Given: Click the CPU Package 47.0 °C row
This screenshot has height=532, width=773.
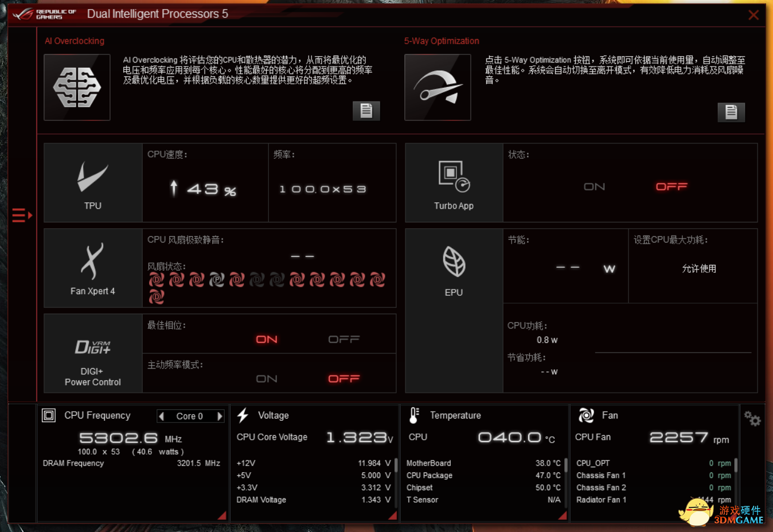Looking at the screenshot, I should tap(483, 475).
